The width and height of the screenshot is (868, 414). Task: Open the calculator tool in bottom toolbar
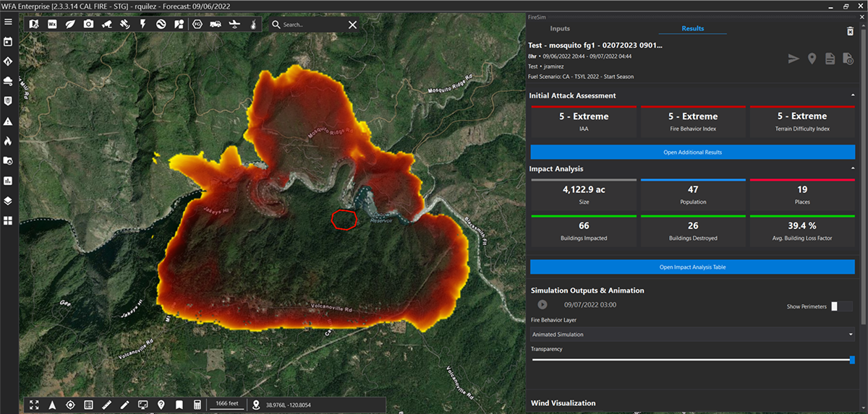click(x=197, y=405)
